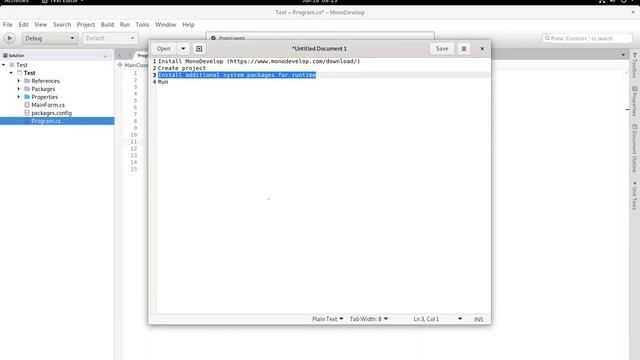This screenshot has width=640, height=360.
Task: Expand the Properties folder
Action: click(19, 97)
